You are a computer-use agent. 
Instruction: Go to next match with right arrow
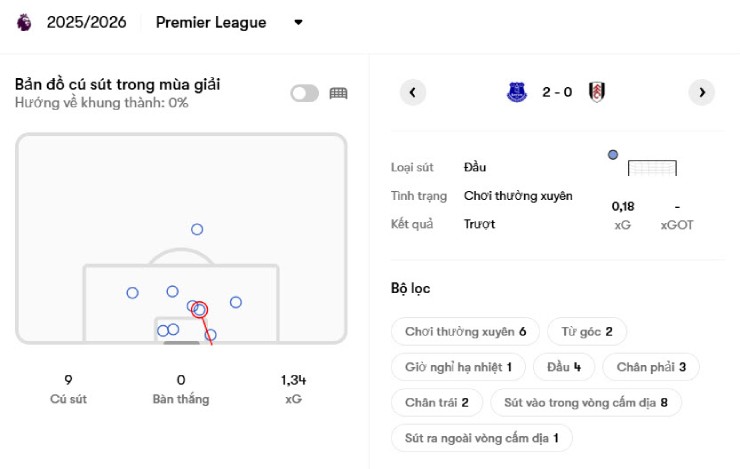[x=702, y=92]
